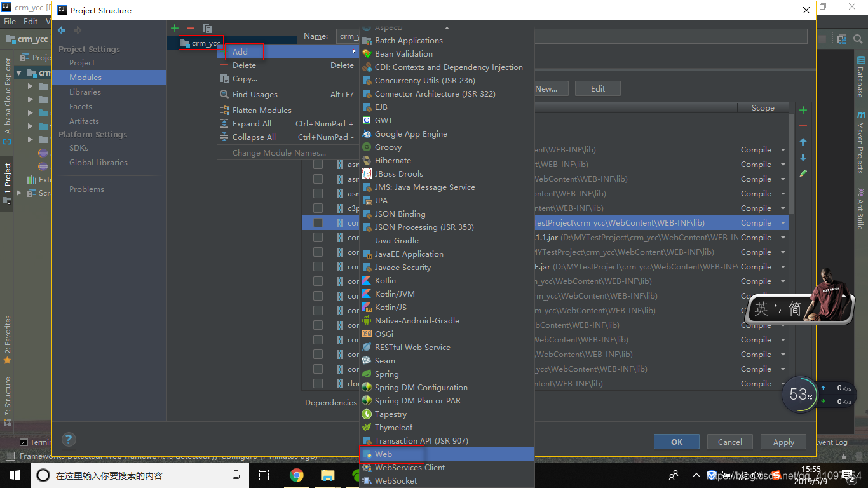The width and height of the screenshot is (868, 488).
Task: Click the Cancel button
Action: click(x=730, y=442)
